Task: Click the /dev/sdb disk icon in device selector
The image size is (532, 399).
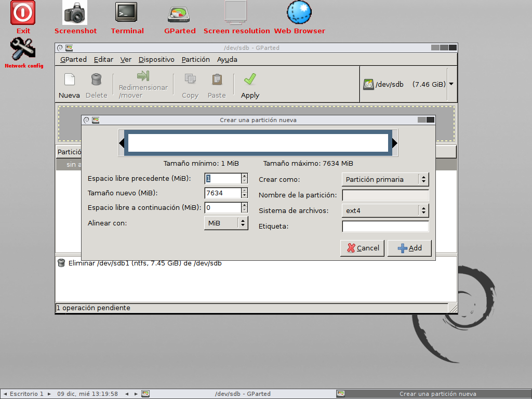Action: tap(368, 84)
